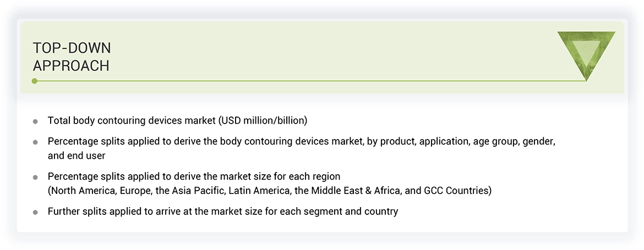644x250 pixels.
Task: Click bullet beside the product, application splits line
Action: pyautogui.click(x=35, y=142)
